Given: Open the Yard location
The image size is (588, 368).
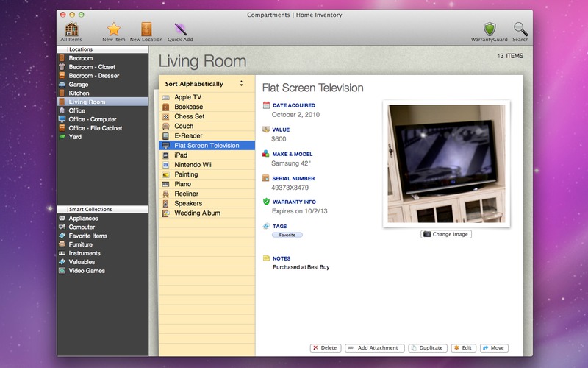Looking at the screenshot, I should [x=102, y=137].
